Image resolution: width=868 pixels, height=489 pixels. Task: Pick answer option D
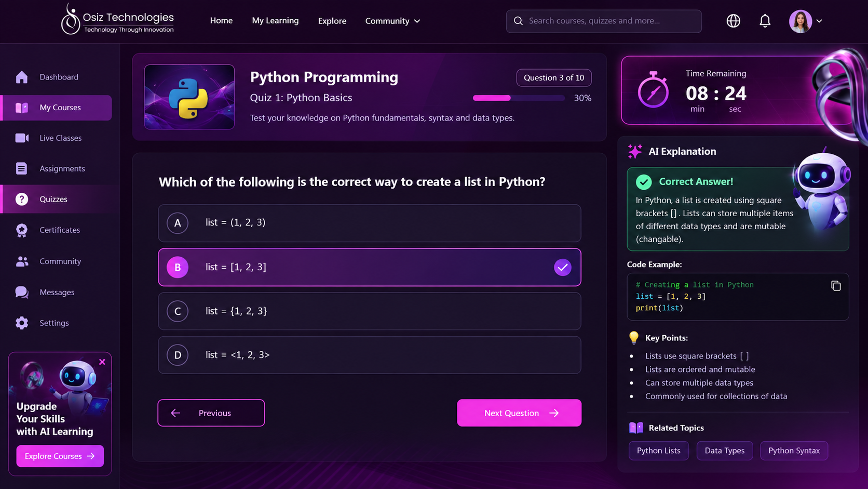coord(369,355)
